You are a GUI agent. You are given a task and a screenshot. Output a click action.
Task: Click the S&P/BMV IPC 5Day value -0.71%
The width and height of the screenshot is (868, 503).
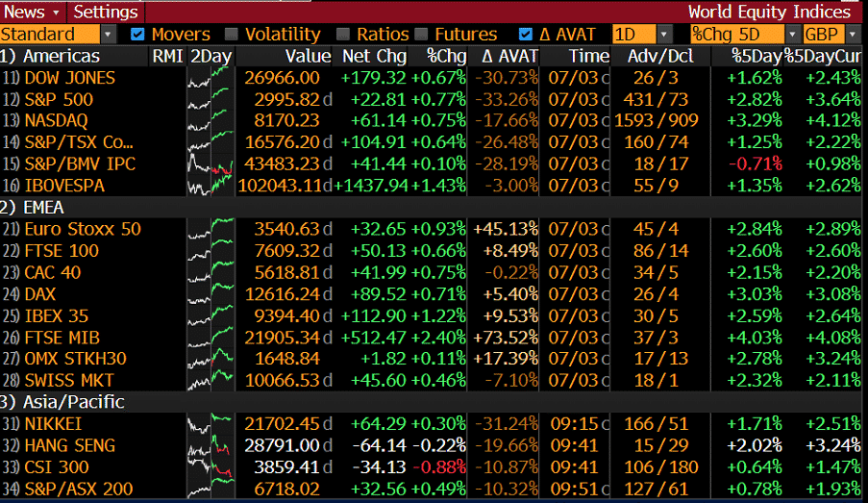(756, 163)
